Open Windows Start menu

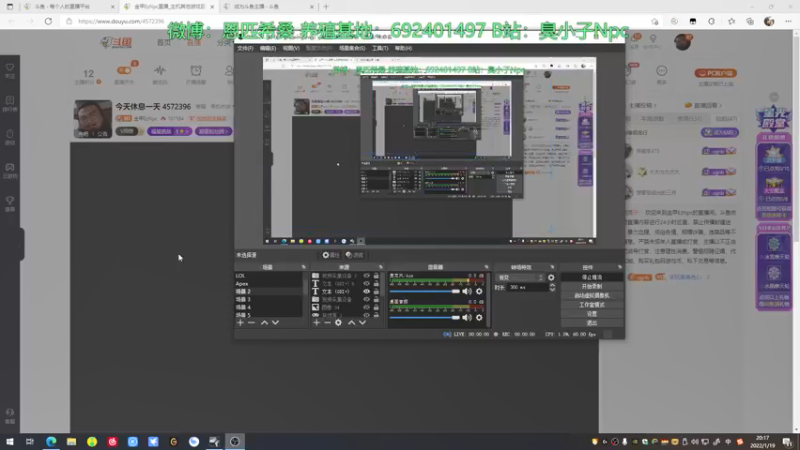coord(10,441)
